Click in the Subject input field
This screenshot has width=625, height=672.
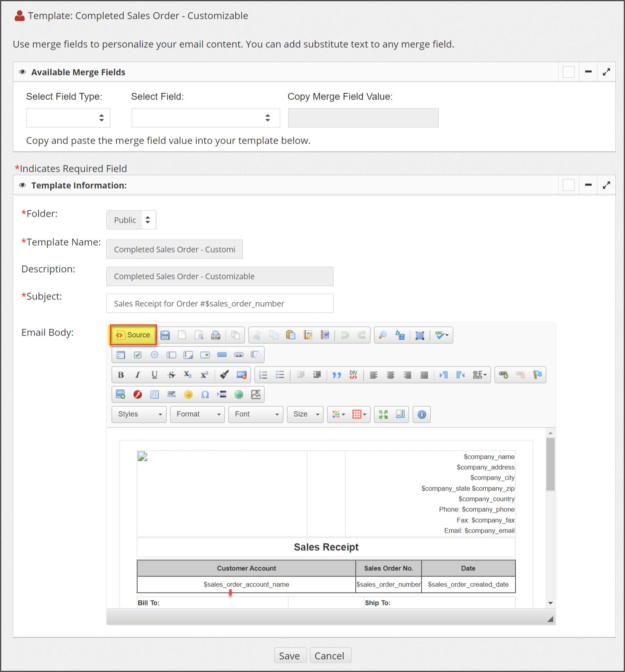[x=220, y=303]
